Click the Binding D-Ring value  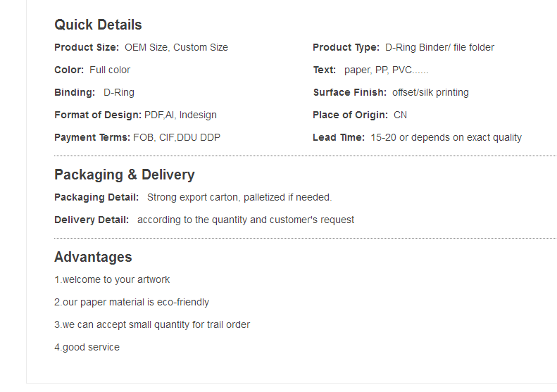point(119,92)
